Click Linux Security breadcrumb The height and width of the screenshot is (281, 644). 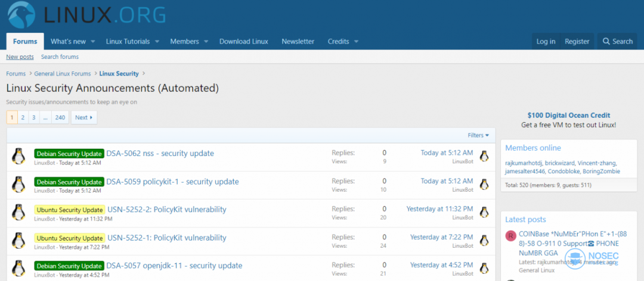pos(119,74)
